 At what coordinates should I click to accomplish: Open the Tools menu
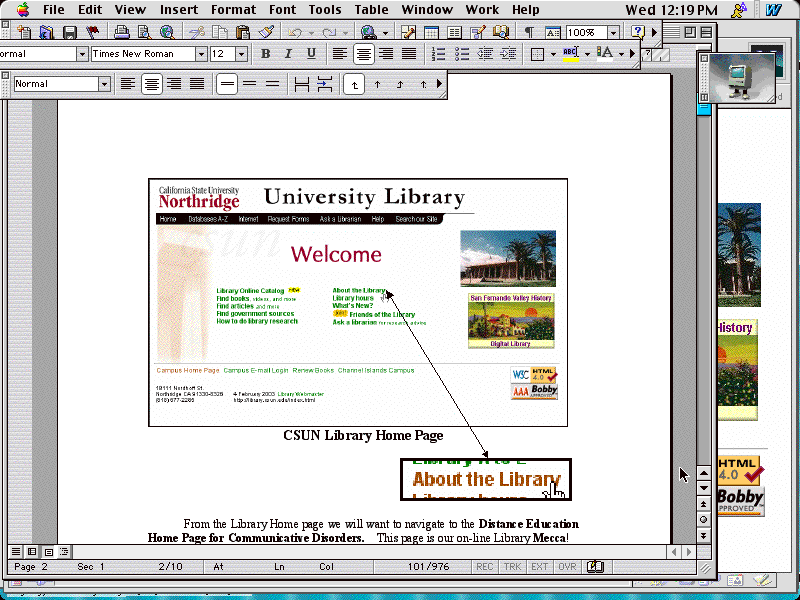325,10
